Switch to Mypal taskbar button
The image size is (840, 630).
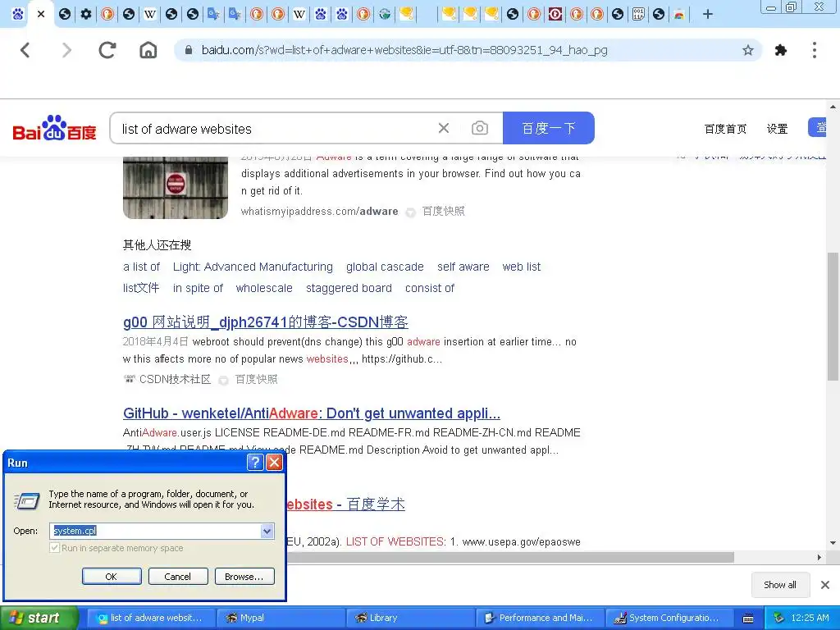click(281, 618)
